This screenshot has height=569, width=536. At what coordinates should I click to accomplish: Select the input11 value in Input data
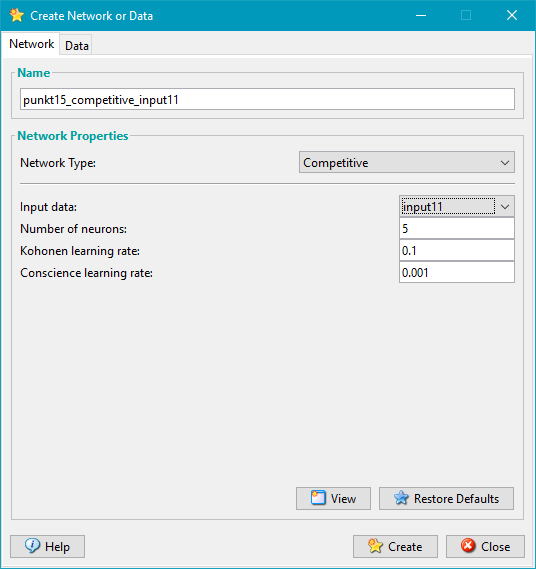point(448,207)
